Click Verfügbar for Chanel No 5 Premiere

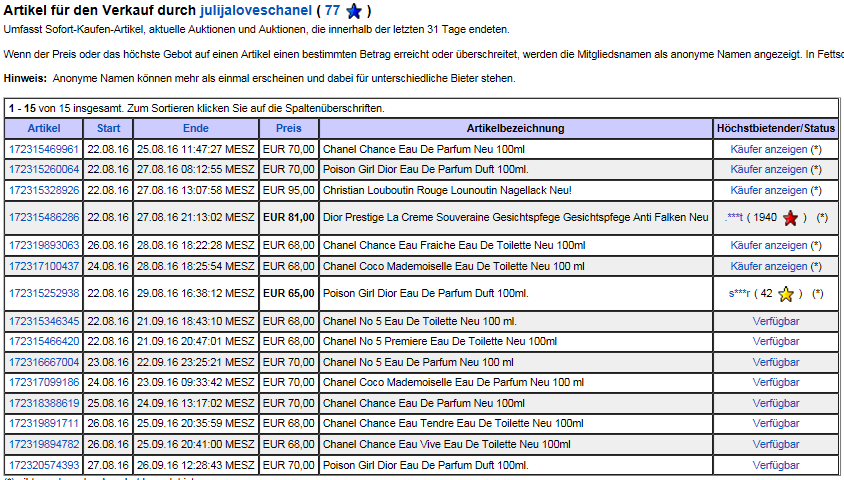[x=776, y=341]
